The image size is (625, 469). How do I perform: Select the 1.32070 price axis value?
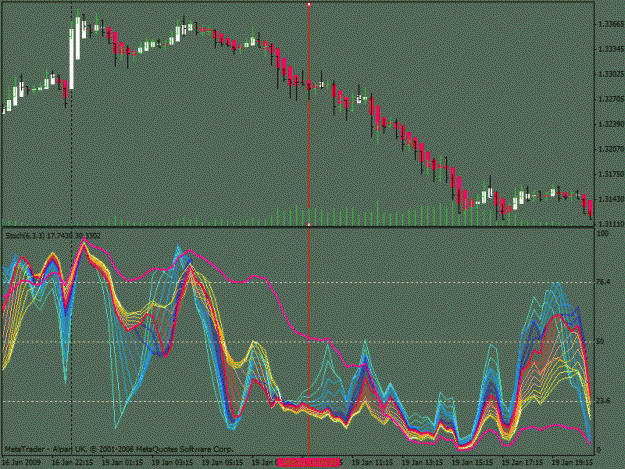coord(611,149)
